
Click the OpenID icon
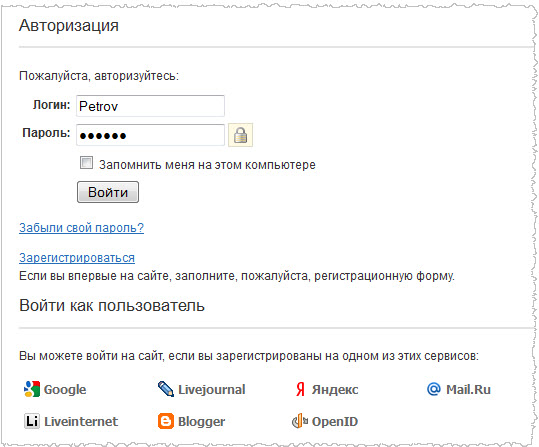(300, 421)
